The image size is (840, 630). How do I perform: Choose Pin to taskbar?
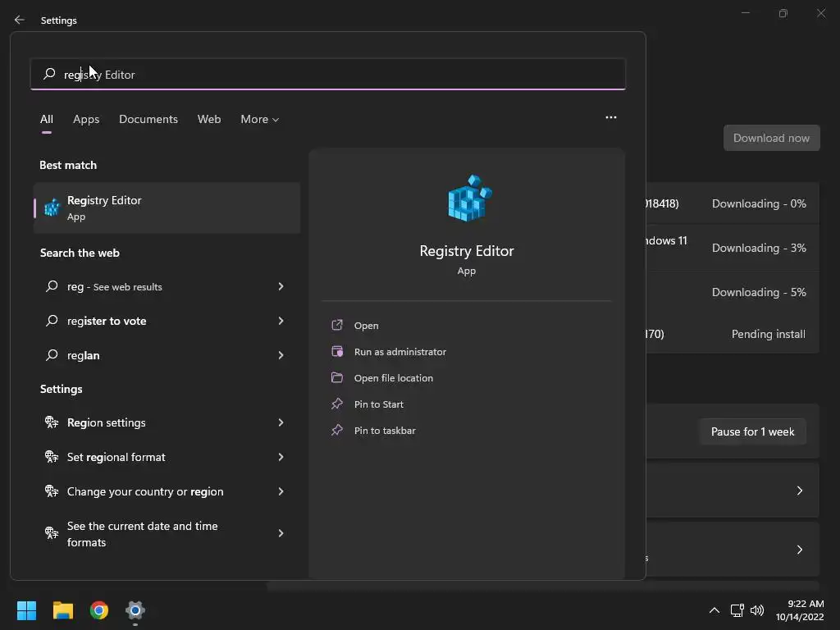coord(385,430)
